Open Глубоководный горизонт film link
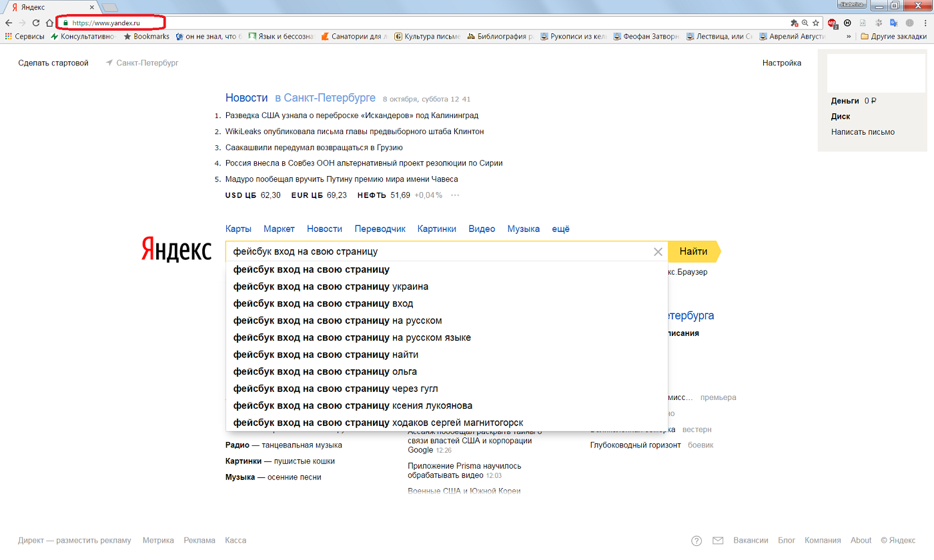Viewport: 934px width, 560px height. point(636,445)
